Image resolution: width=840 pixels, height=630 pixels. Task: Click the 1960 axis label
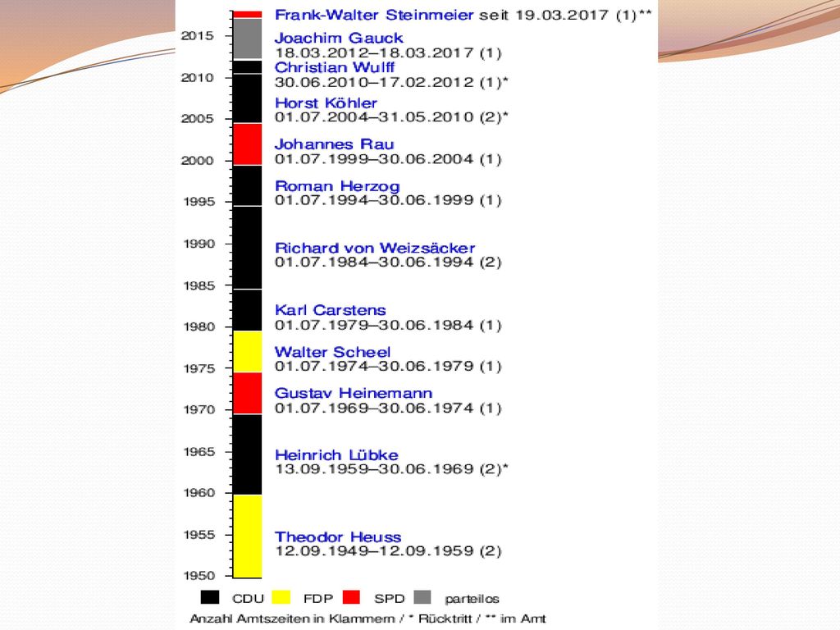[x=199, y=493]
